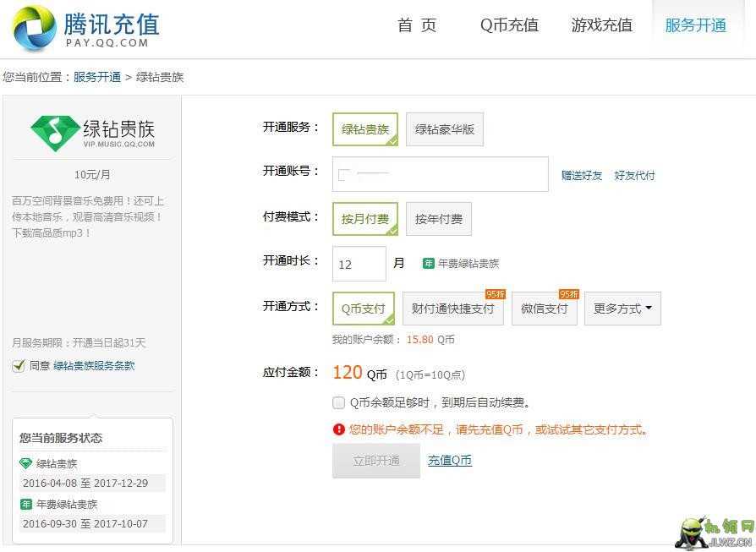This screenshot has height=552, width=756.
Task: Click the 您当前服务状态 heading
Action: coord(61,438)
